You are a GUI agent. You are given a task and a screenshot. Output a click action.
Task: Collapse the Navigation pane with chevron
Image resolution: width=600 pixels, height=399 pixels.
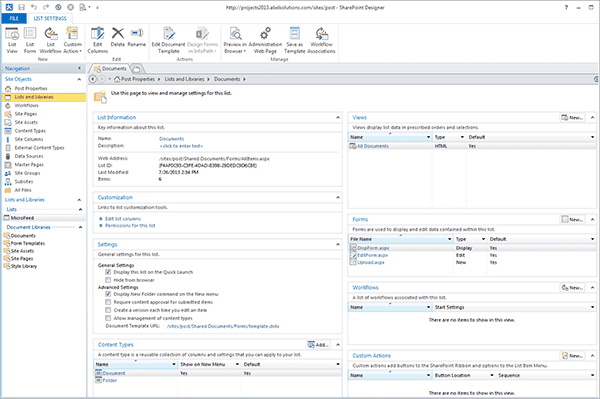coord(80,68)
